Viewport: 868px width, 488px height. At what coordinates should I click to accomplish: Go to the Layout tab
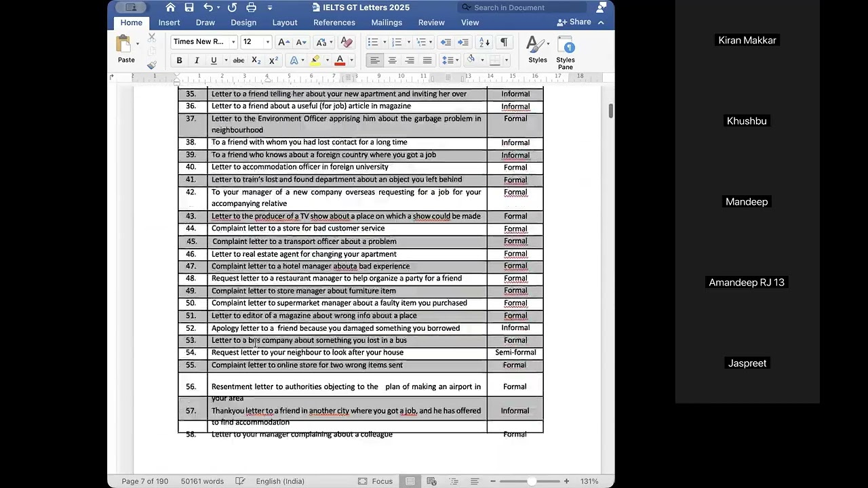tap(285, 22)
